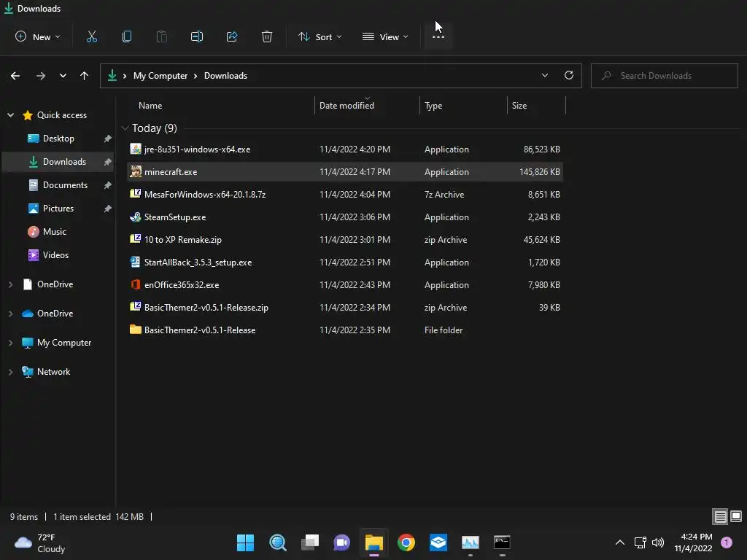This screenshot has height=560, width=747.
Task: Open the Windows Start button
Action: click(245, 542)
